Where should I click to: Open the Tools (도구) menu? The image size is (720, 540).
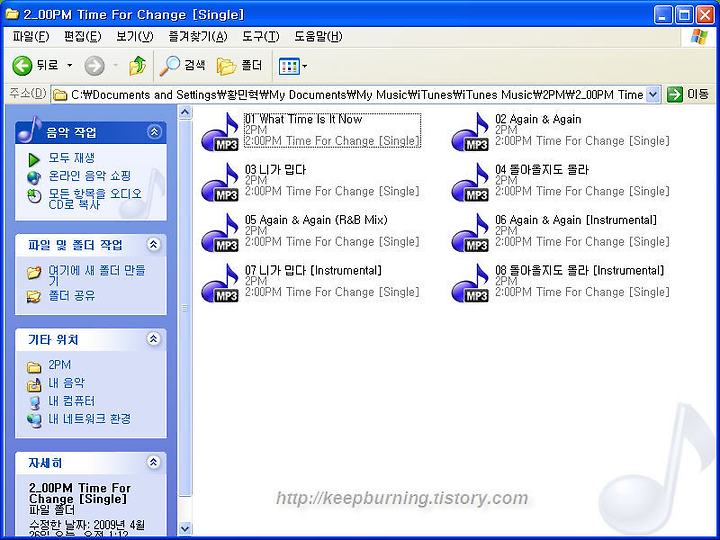pos(260,36)
